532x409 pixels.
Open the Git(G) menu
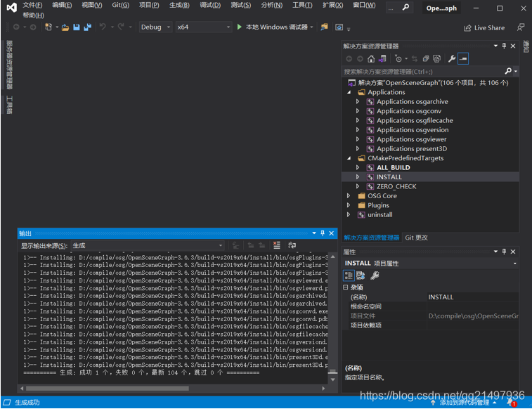coord(121,5)
